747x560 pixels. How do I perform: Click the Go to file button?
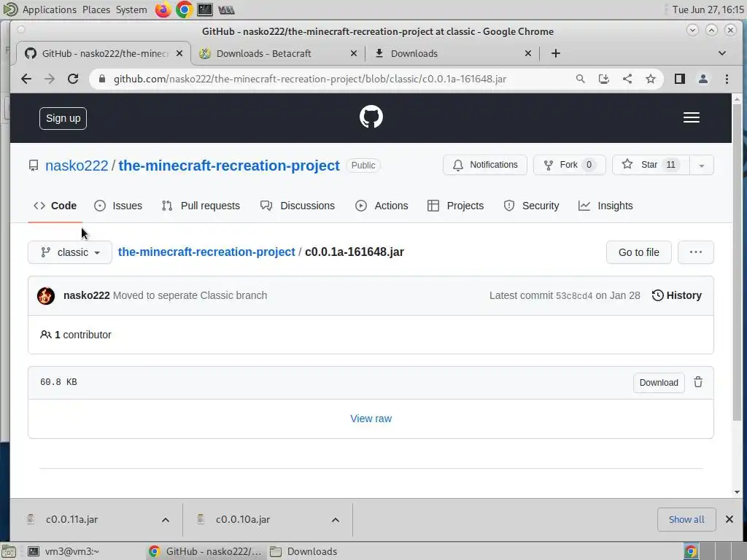(639, 252)
